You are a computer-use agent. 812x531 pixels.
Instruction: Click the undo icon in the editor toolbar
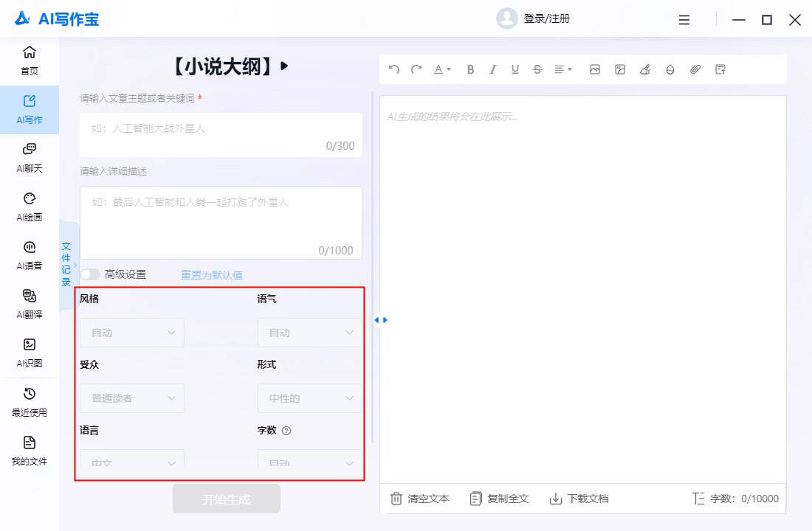pyautogui.click(x=393, y=69)
